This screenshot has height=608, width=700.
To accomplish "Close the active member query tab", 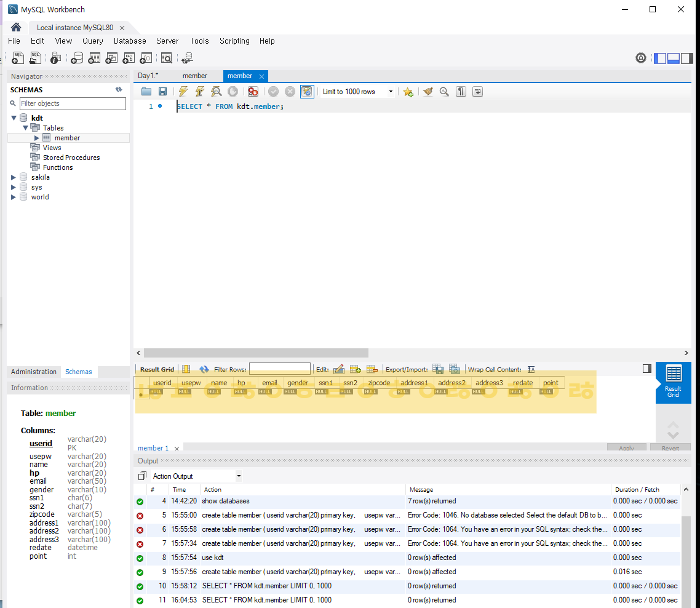I will tap(261, 76).
